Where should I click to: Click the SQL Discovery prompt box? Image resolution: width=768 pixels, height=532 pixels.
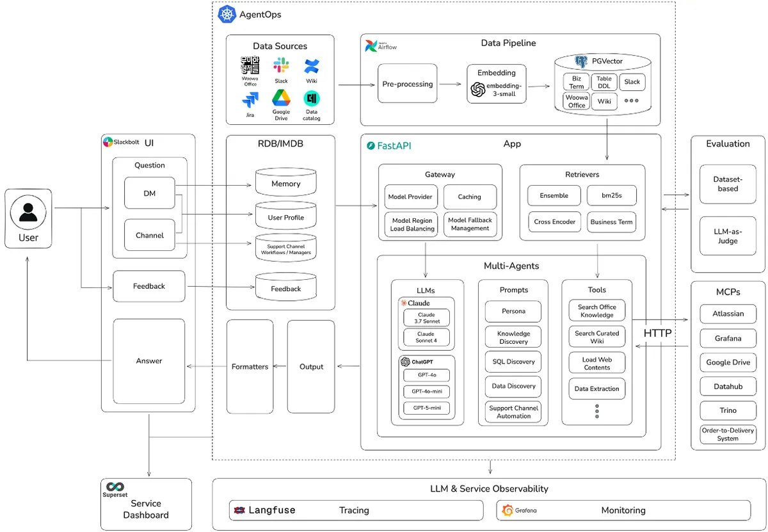(x=513, y=362)
